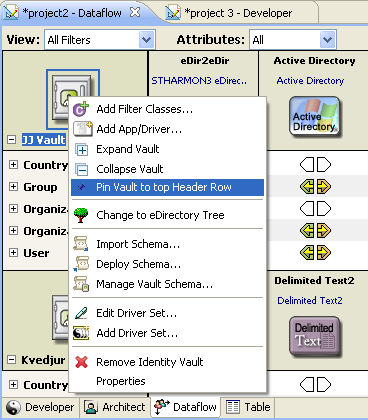
Task: Select the Dataflow bottom tab
Action: [x=185, y=407]
